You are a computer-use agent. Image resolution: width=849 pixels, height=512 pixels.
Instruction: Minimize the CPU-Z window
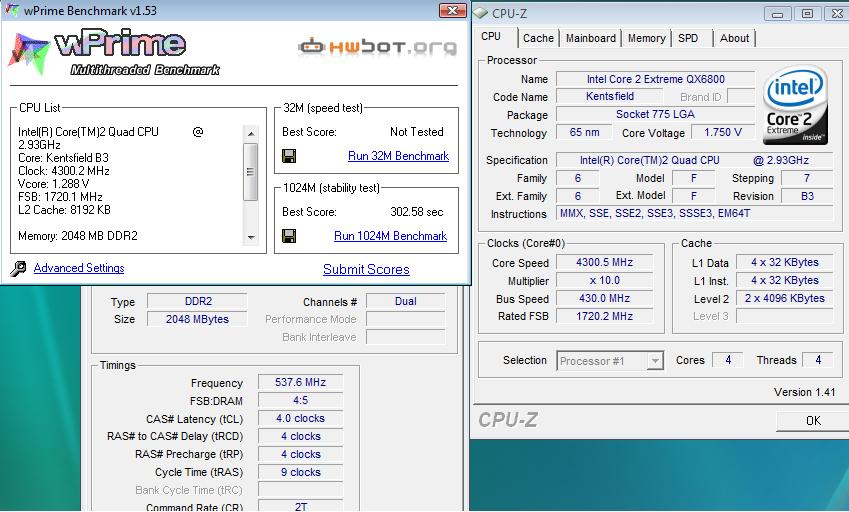[x=778, y=14]
